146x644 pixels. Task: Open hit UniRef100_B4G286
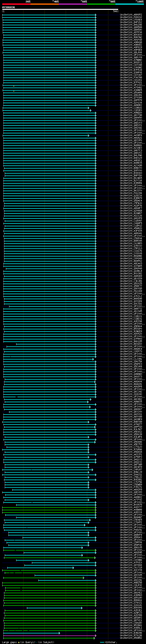coord(131,25)
